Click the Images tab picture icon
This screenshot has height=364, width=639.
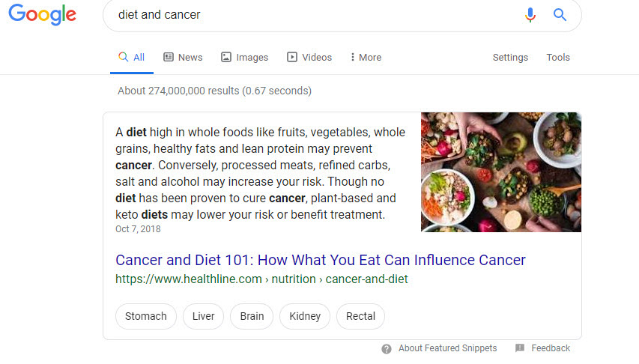(x=227, y=57)
